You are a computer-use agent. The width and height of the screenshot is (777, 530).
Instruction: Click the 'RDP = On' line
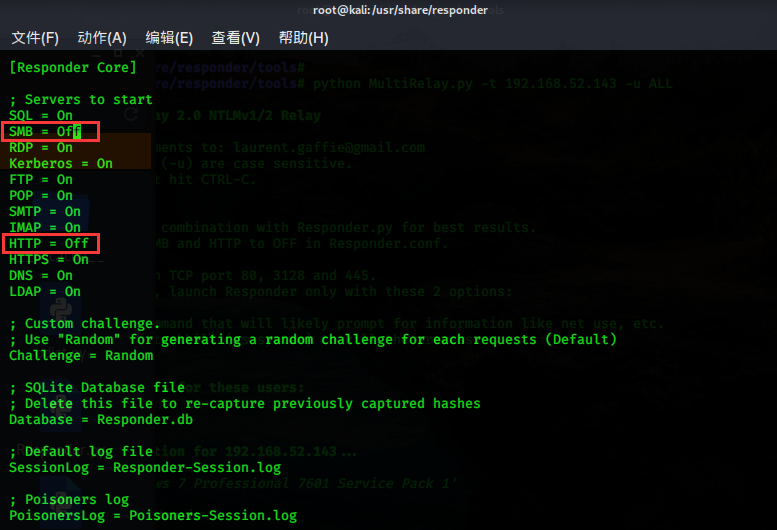click(41, 148)
